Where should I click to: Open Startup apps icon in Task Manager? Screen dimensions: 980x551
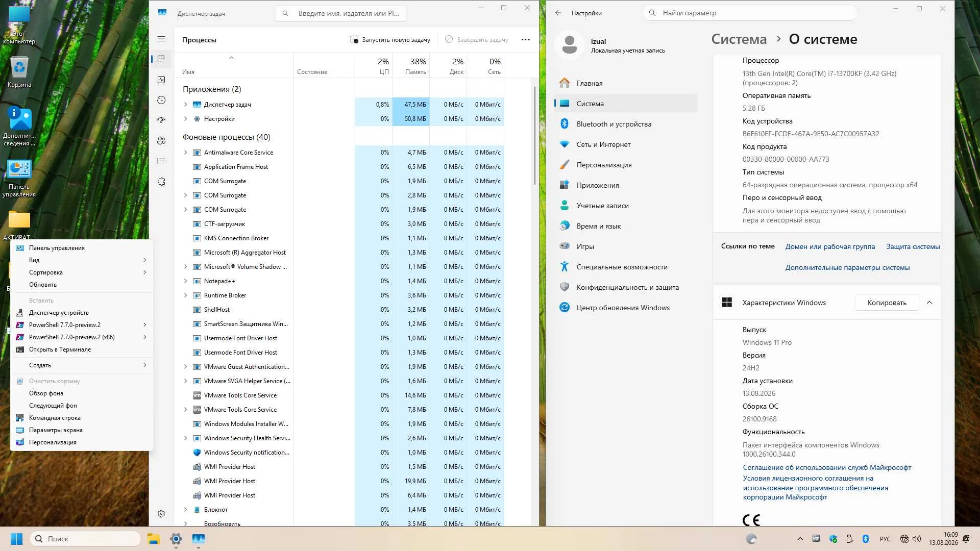161,120
